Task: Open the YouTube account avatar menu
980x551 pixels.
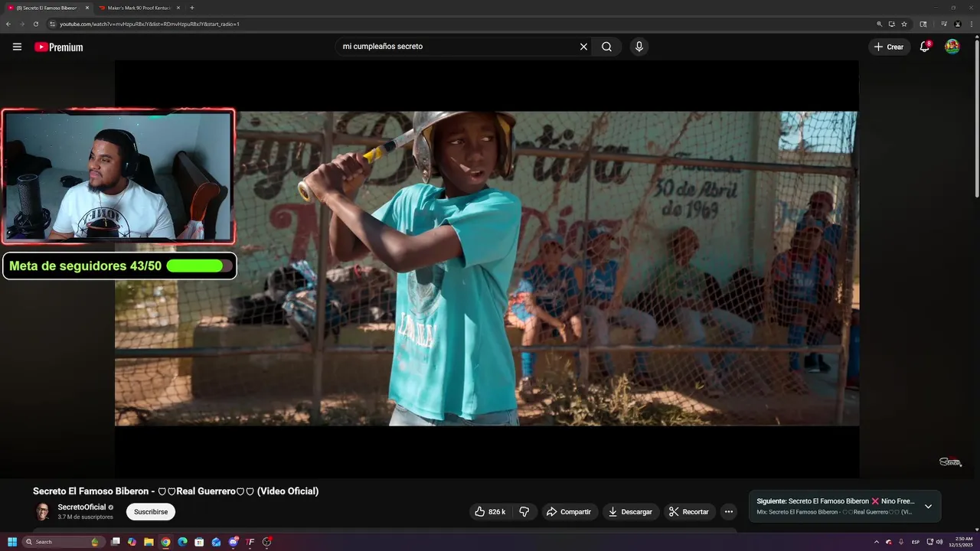Action: tap(952, 47)
